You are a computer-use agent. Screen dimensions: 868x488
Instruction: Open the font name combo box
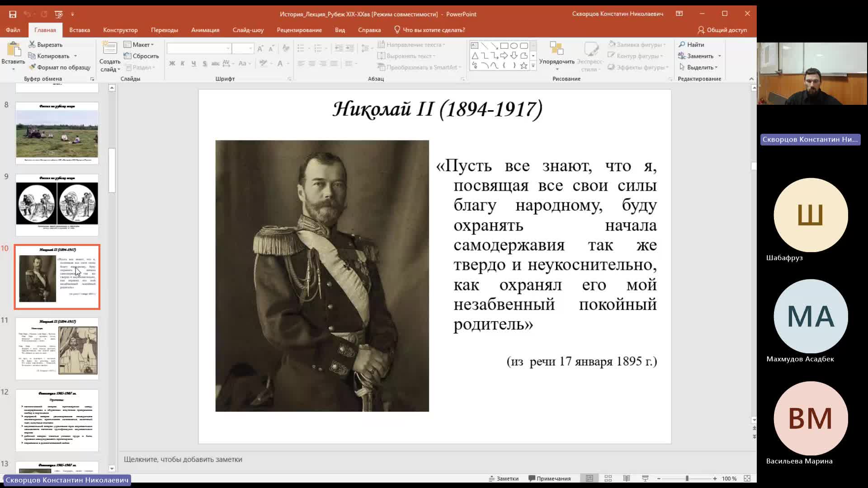199,48
